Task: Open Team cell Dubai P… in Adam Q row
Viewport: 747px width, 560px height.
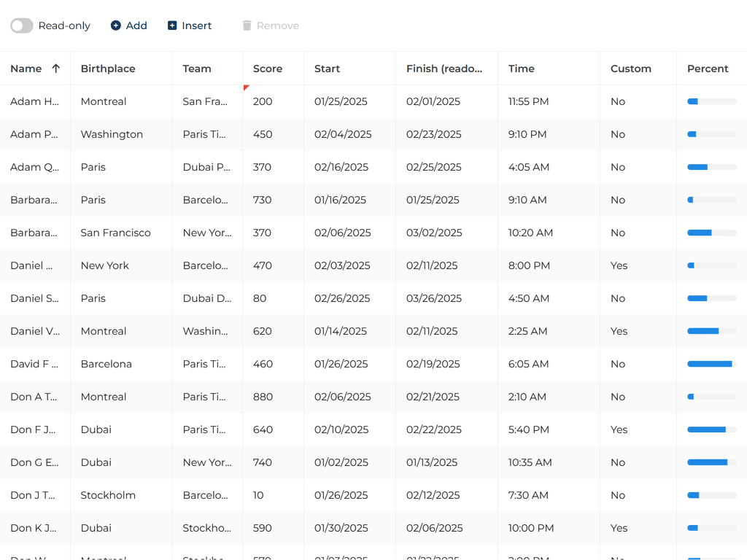Action: tap(206, 167)
